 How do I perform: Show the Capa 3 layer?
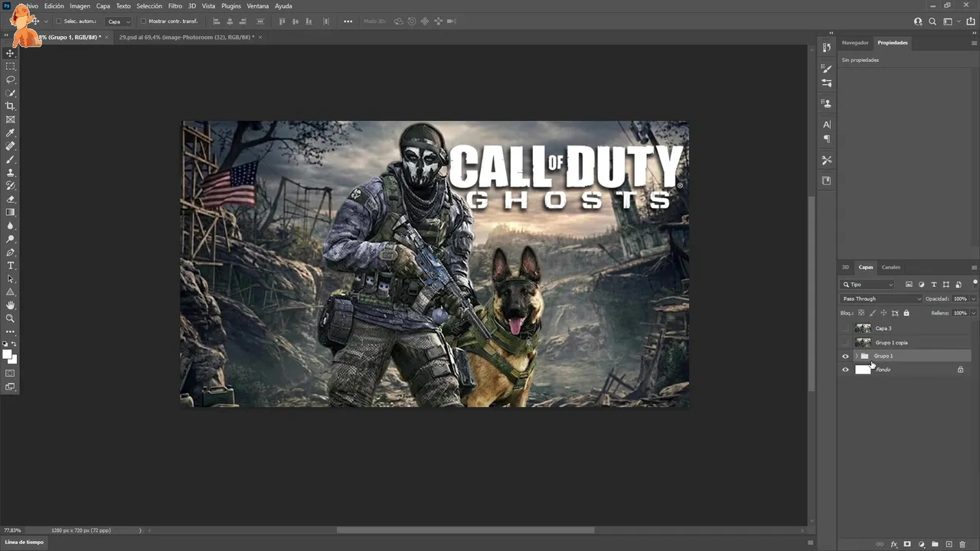(845, 328)
